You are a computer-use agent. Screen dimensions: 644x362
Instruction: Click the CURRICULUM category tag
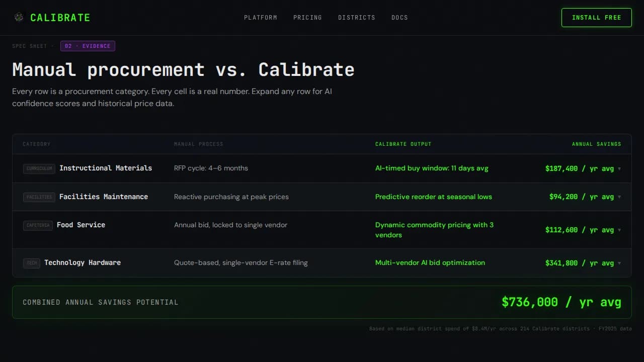39,169
